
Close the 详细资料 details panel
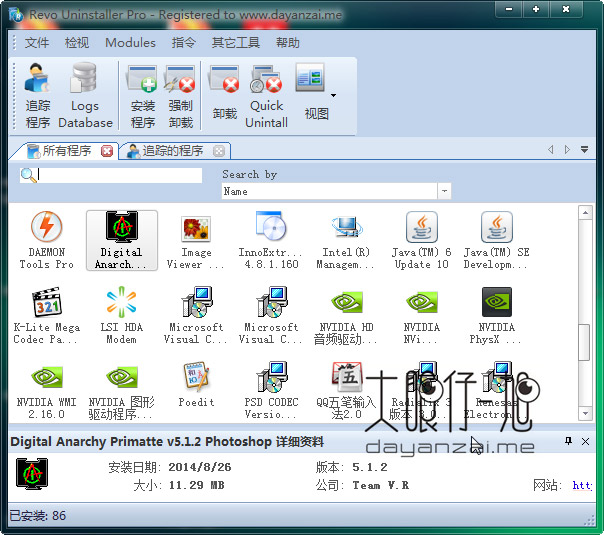585,441
